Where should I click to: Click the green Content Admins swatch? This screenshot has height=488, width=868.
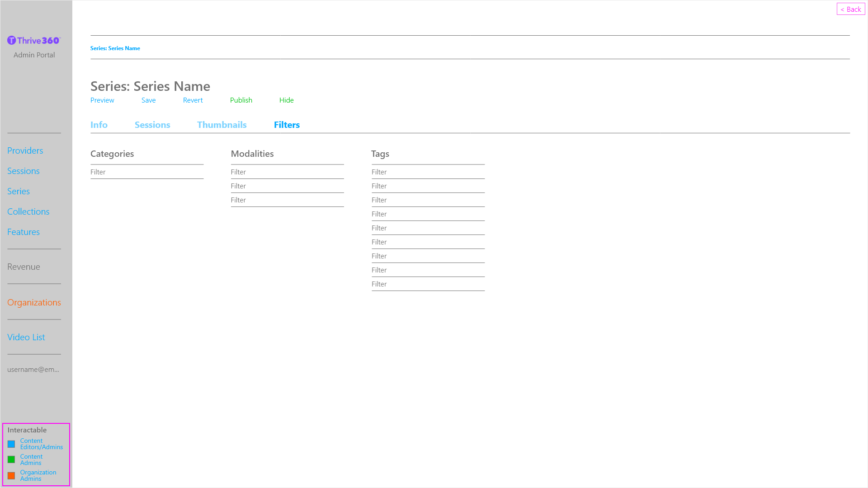click(x=11, y=460)
